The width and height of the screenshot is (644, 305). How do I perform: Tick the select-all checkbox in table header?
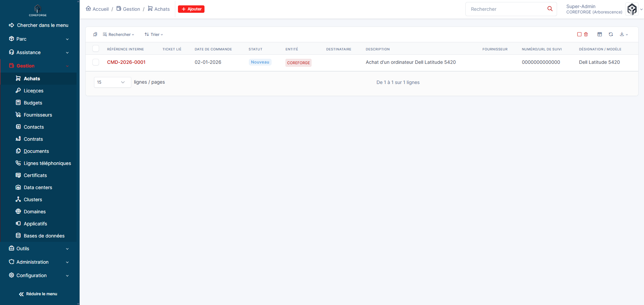(96, 49)
